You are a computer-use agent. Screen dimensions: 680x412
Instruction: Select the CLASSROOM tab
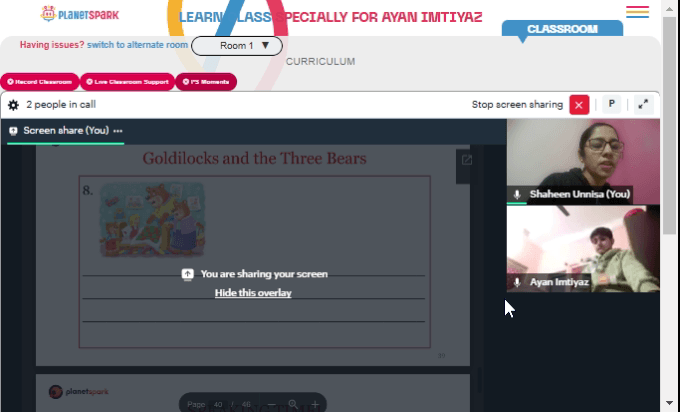[562, 29]
